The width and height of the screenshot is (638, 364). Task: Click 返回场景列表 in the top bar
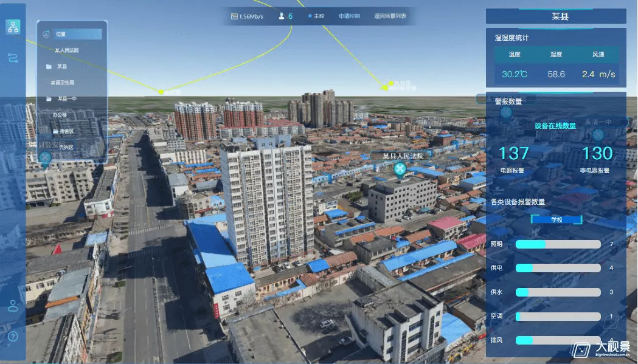pyautogui.click(x=390, y=16)
